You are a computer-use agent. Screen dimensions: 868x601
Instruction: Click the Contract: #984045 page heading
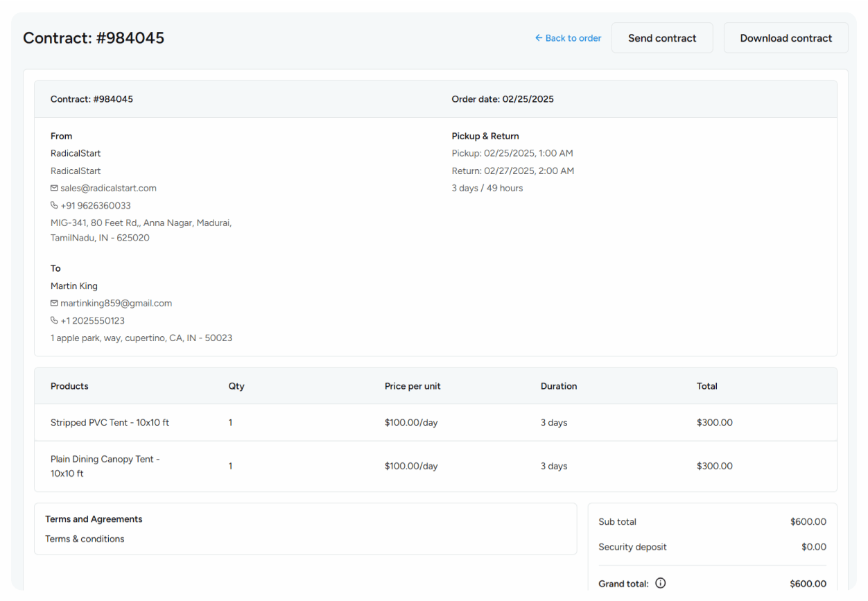pos(94,38)
